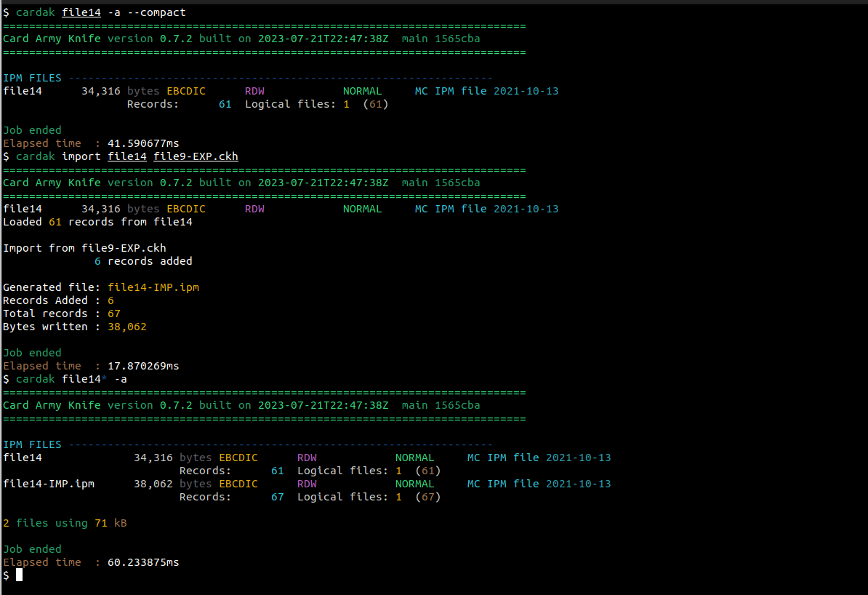Click the 'Import from file9-EXP.ckh' line
The width and height of the screenshot is (868, 595).
(x=84, y=248)
